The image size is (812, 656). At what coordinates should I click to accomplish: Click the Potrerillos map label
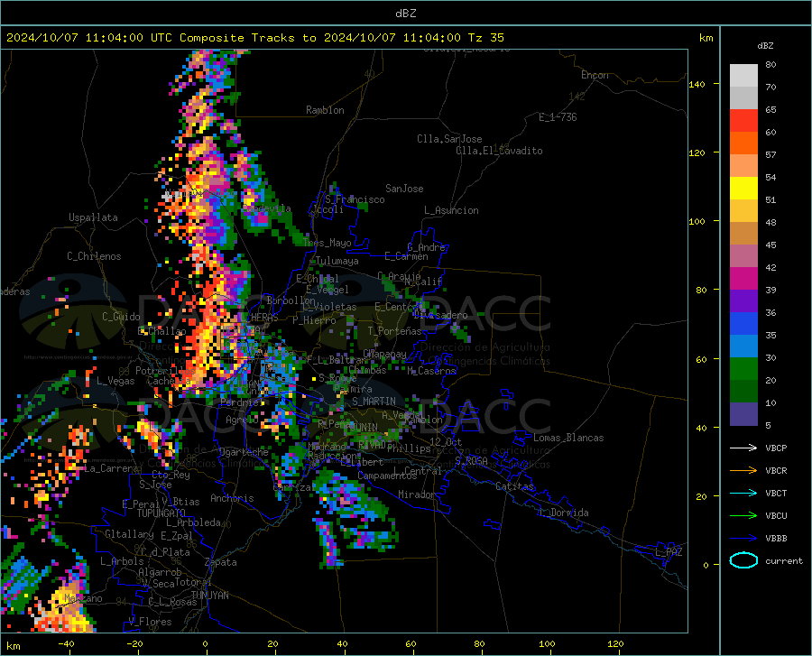point(165,371)
